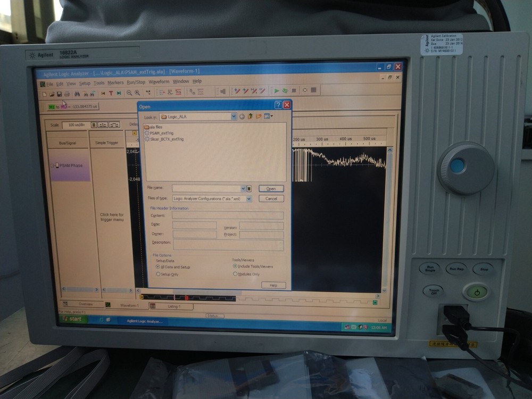Viewport: 532px width, 399px height.
Task: Click the green Run play icon
Action: (277, 90)
